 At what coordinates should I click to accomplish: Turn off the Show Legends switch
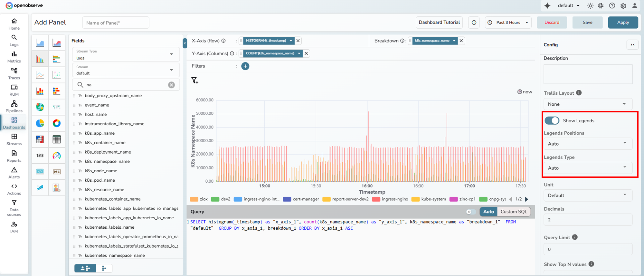tap(552, 120)
